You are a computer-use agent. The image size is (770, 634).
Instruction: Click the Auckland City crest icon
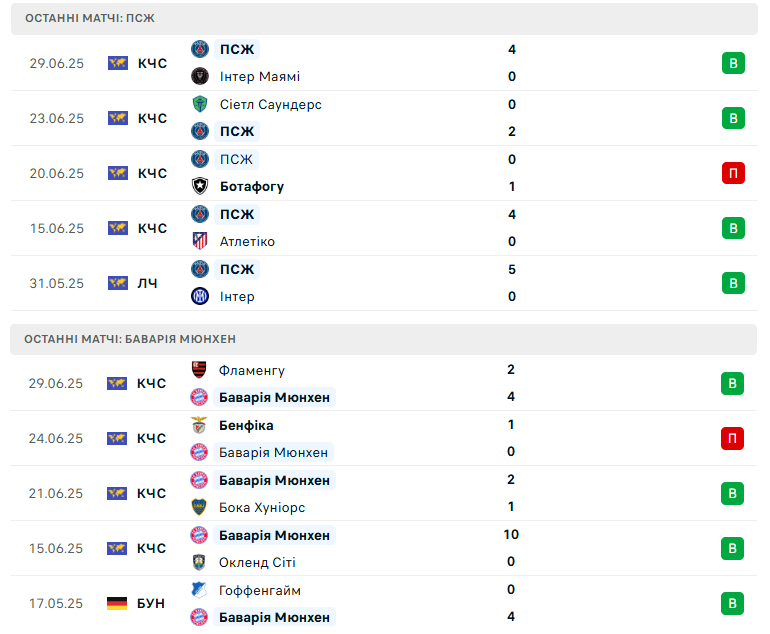pos(199,562)
